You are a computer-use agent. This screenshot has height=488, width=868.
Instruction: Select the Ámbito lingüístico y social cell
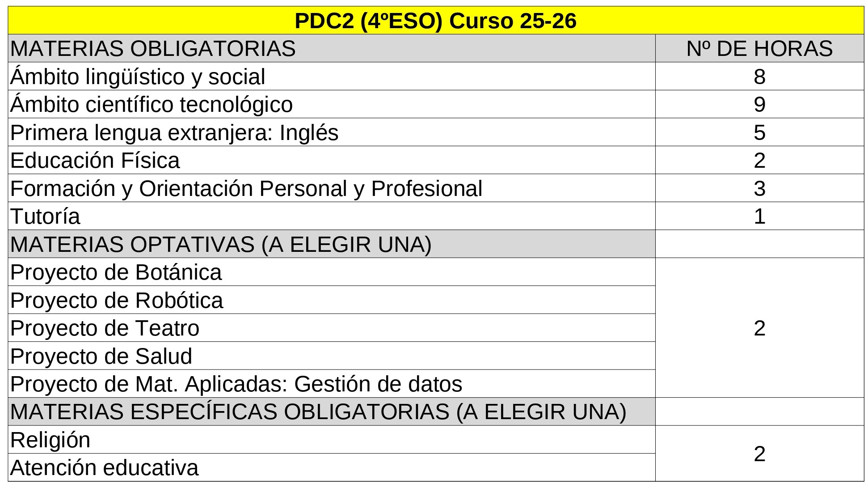tap(332, 76)
